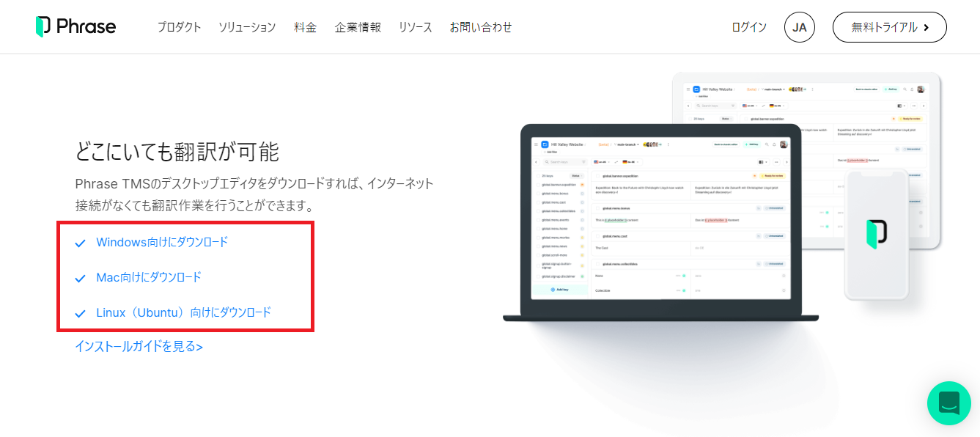Open the 料金 pricing page
This screenshot has height=437, width=980.
[x=305, y=27]
